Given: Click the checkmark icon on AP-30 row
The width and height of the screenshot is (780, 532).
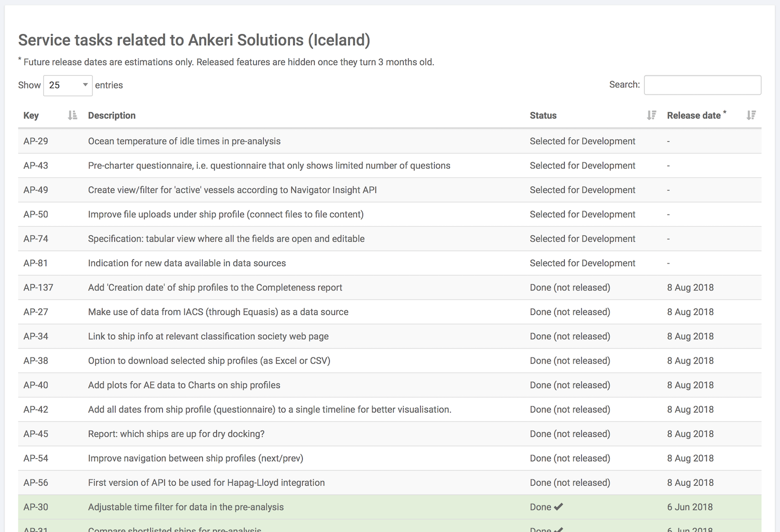Looking at the screenshot, I should [558, 507].
